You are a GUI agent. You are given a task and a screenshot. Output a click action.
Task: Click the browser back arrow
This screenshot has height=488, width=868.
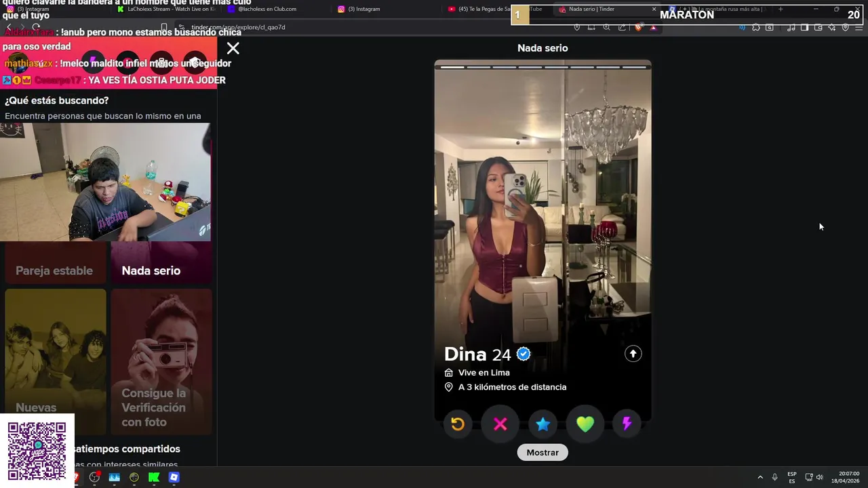point(9,27)
